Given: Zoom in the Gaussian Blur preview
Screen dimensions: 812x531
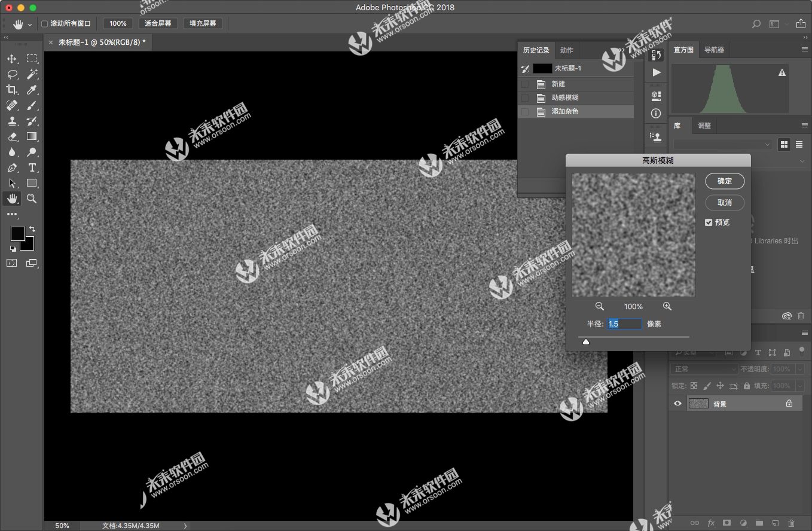Looking at the screenshot, I should (667, 306).
